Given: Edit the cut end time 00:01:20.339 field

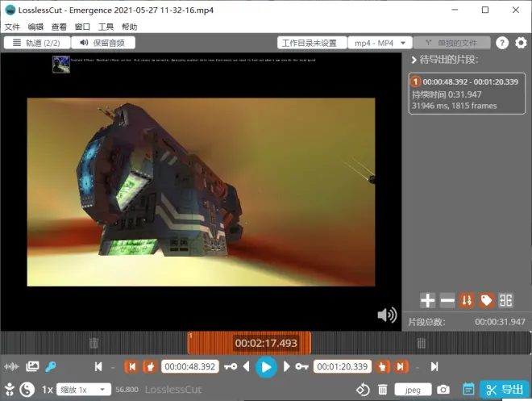Looking at the screenshot, I should point(343,366).
